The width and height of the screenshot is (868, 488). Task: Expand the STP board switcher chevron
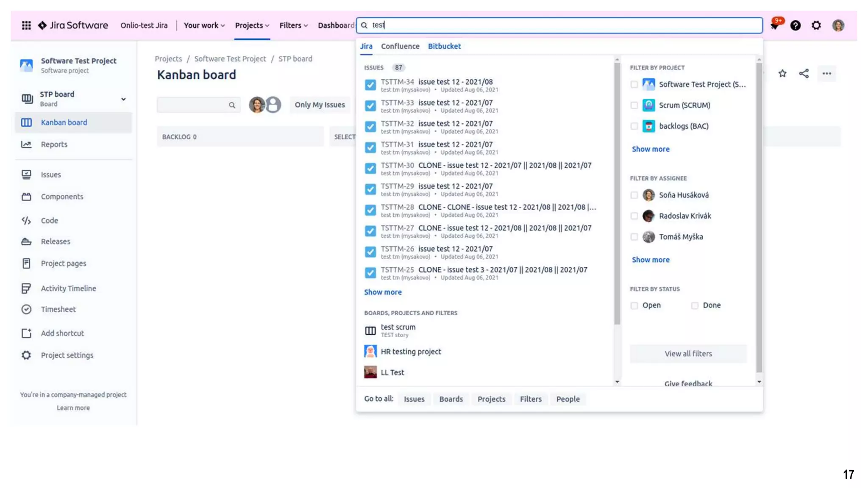[x=123, y=99]
